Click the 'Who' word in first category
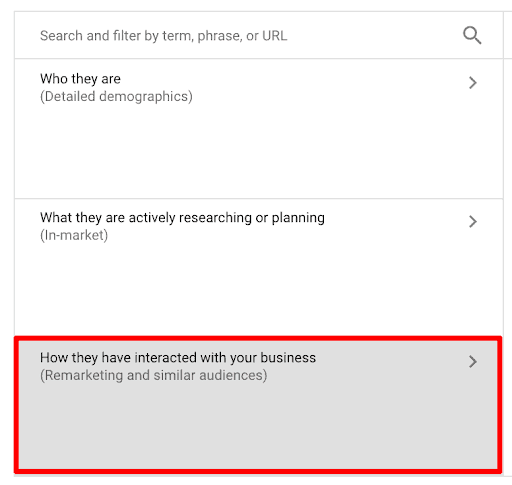Screen dimensions: 512x485 tap(54, 79)
